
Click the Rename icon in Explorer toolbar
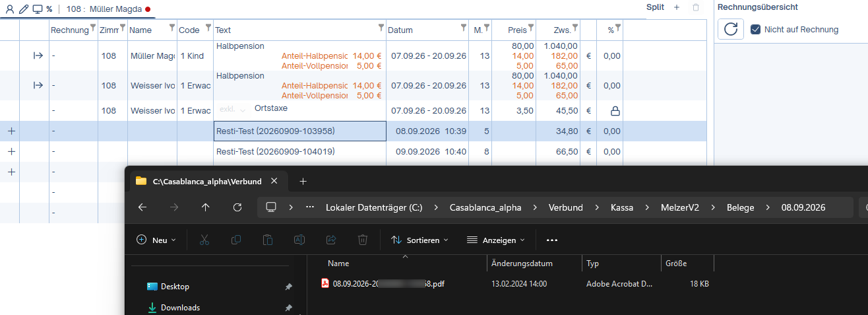pos(299,240)
